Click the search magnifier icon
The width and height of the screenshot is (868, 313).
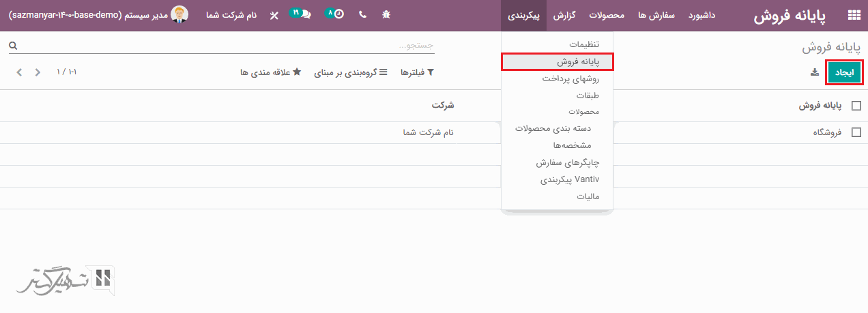tap(12, 46)
